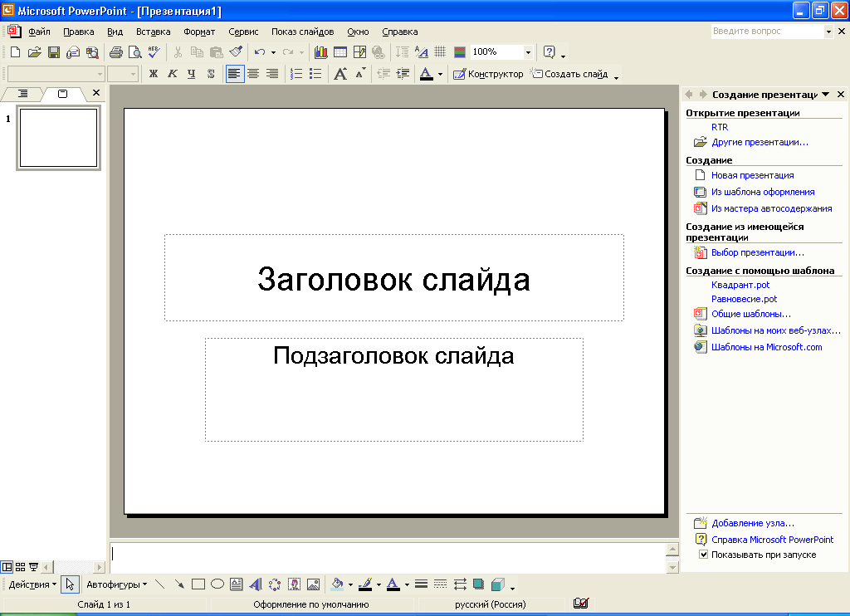Toggle Underline (Ч) formatting
The image size is (850, 616).
coord(192,74)
